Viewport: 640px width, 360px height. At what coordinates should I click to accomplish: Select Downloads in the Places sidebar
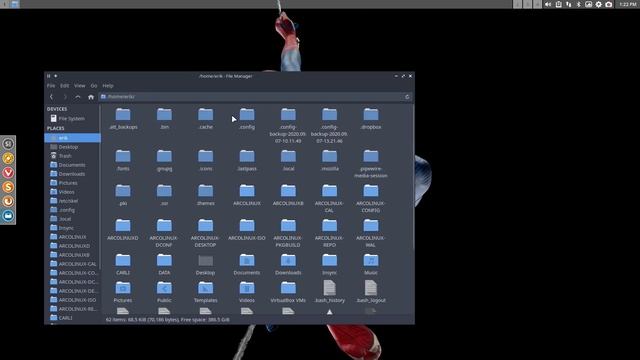tap(72, 174)
